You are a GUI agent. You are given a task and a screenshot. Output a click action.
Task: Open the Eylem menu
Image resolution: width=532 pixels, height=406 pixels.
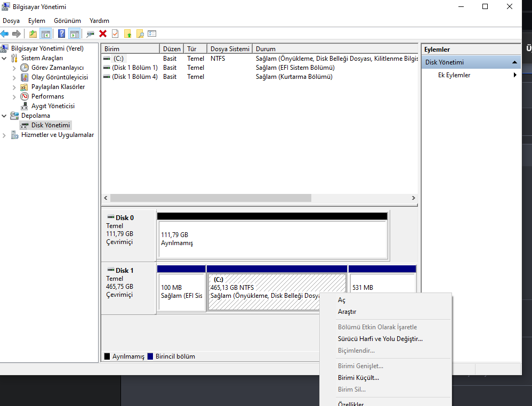click(37, 21)
